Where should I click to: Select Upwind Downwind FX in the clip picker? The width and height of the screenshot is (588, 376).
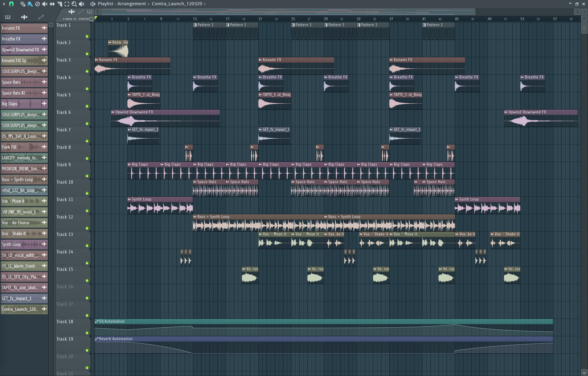pyautogui.click(x=24, y=50)
